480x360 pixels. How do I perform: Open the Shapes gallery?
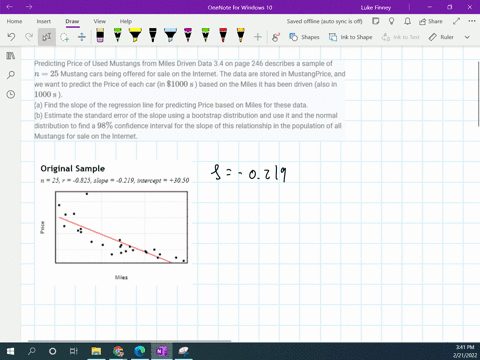click(x=304, y=37)
